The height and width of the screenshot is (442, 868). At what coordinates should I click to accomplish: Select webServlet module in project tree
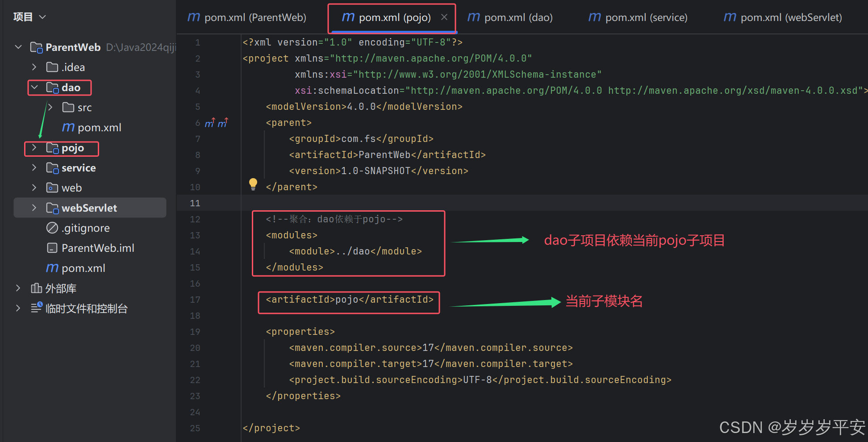(89, 208)
